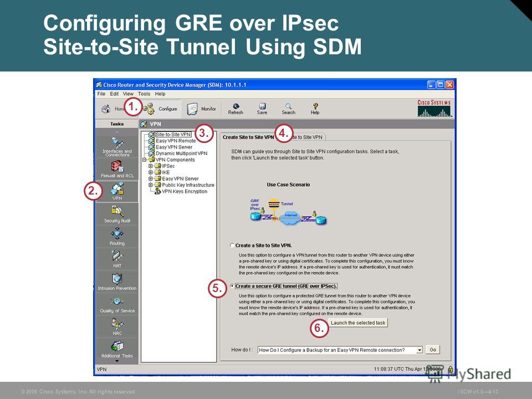Expand the IPSec tree node
Viewport: 532px width, 399px height.
click(151, 166)
